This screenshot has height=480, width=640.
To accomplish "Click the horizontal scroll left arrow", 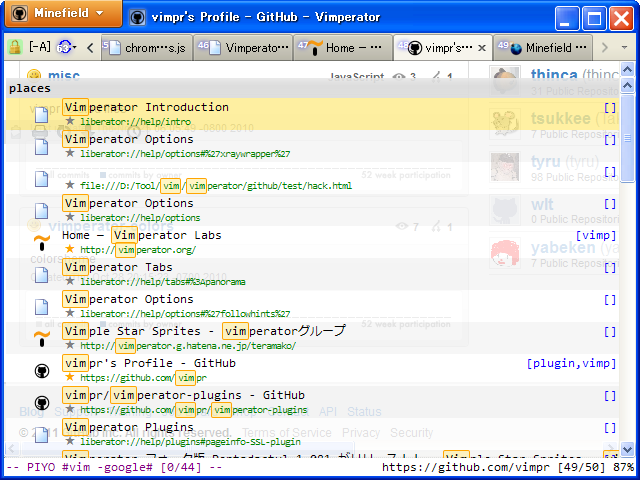I will point(11,449).
